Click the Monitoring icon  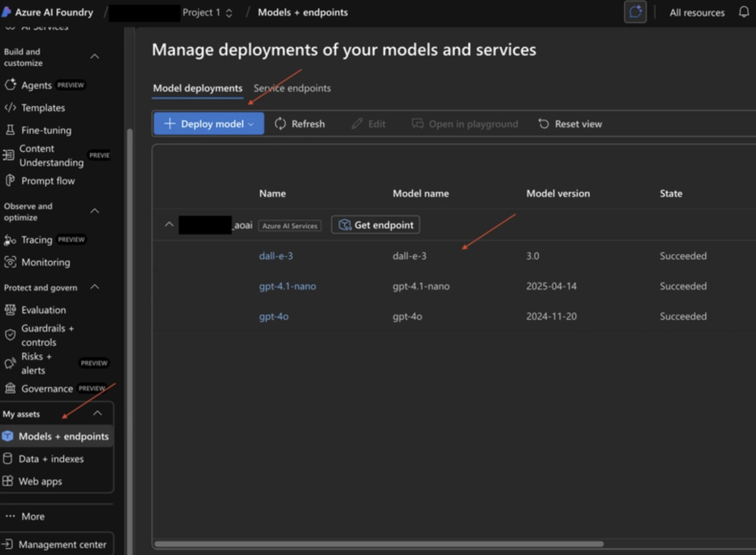(x=10, y=262)
